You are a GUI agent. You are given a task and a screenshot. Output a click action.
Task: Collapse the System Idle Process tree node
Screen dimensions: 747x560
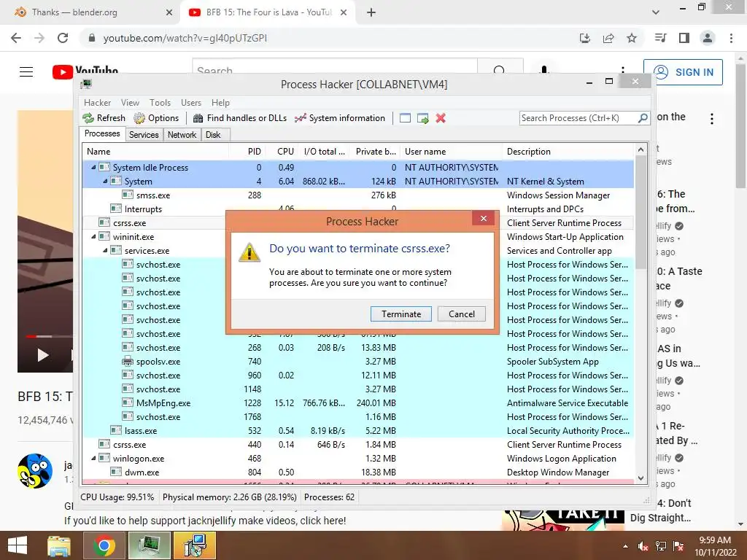point(93,167)
